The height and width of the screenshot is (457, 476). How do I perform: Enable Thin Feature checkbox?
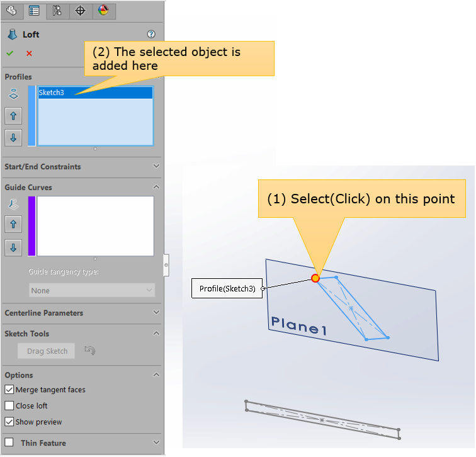click(x=9, y=442)
